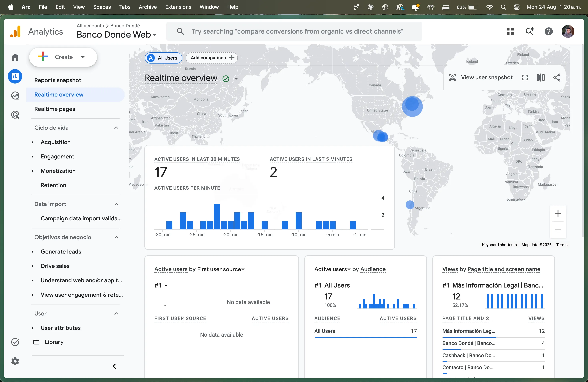Open the Insights sparkle search icon
Screen dimensions: 588x382
point(529,31)
